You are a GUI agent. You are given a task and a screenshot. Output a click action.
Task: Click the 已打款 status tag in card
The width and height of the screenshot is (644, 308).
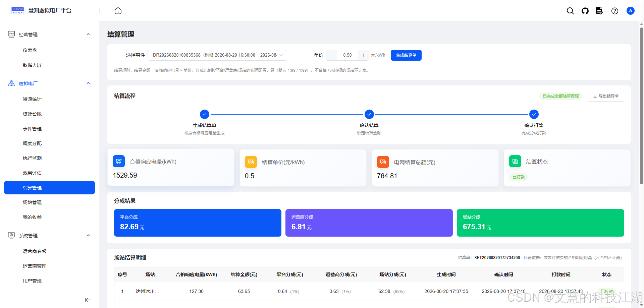(519, 177)
